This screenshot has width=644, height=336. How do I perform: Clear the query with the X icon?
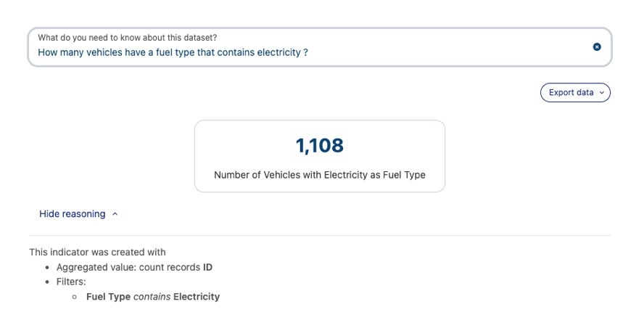[x=597, y=46]
